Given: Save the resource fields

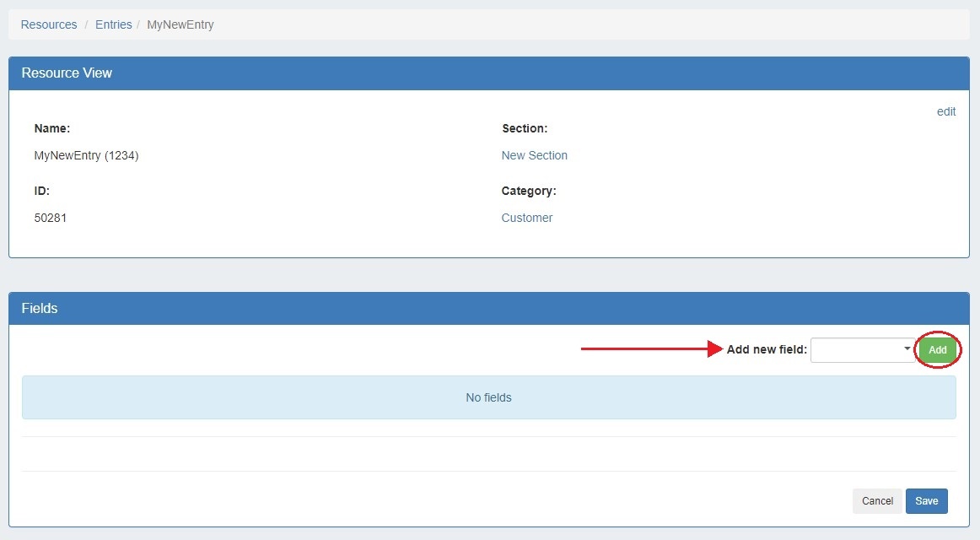Looking at the screenshot, I should [x=926, y=501].
